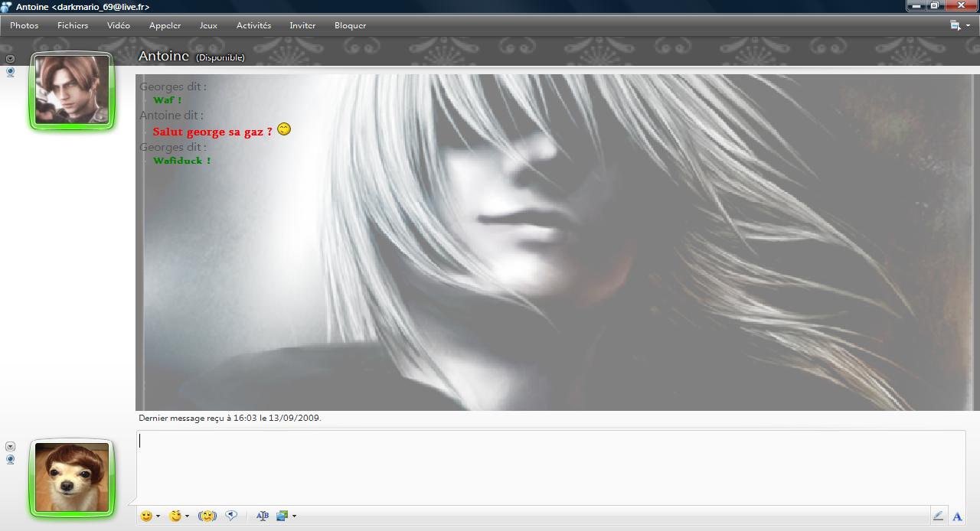Expand the background picture dropdown arrow
This screenshot has width=980, height=531.
294,516
